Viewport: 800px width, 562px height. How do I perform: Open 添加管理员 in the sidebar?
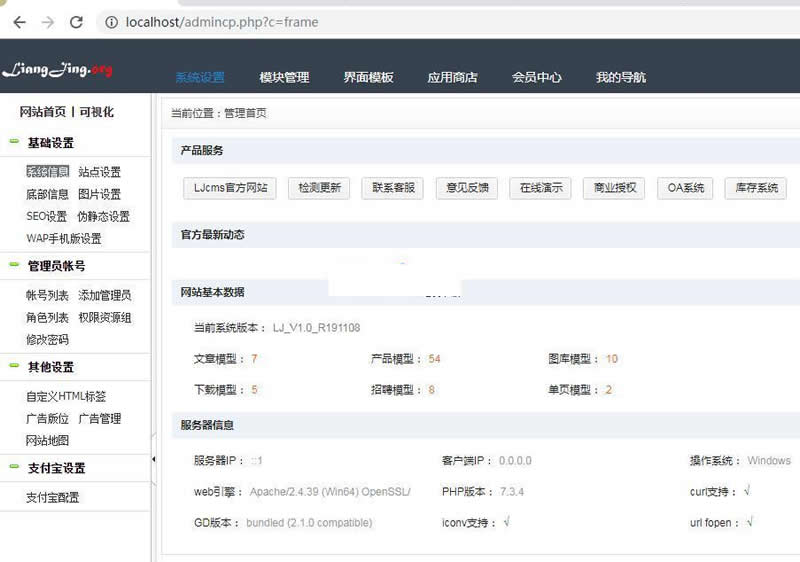(104, 295)
